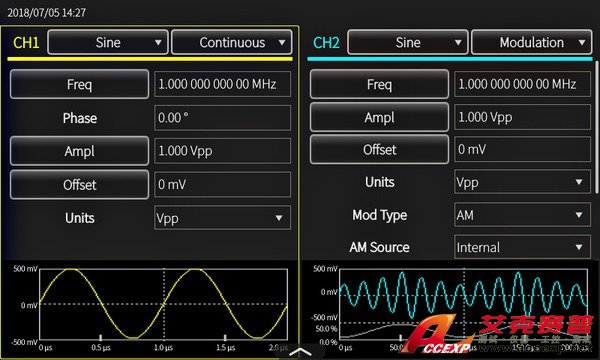Open Mod Type AM dropdown
The height and width of the screenshot is (360, 600).
tap(522, 215)
